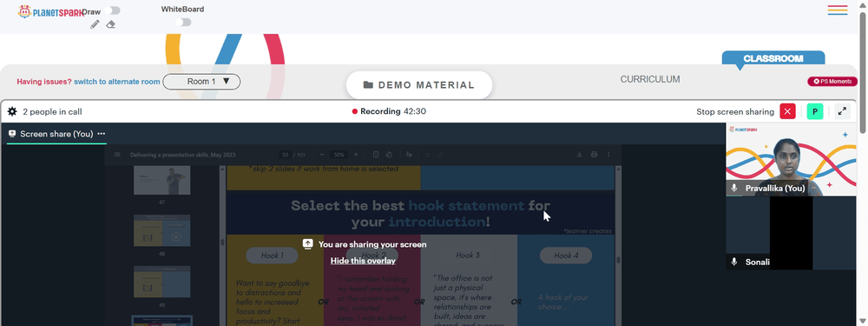Click switch to alternate room link

pos(117,82)
